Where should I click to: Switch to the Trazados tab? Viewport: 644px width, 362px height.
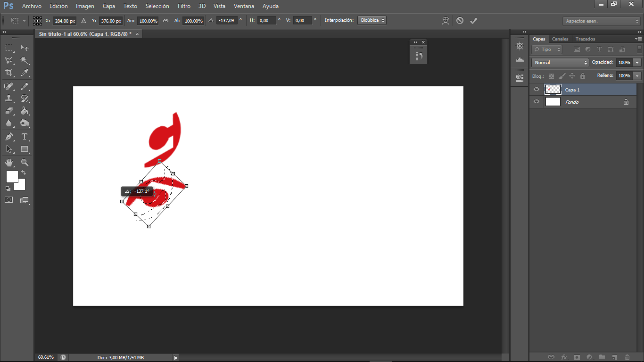click(586, 39)
